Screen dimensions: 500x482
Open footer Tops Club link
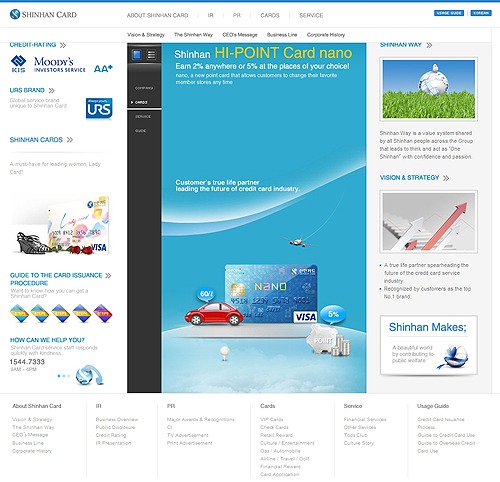(355, 435)
